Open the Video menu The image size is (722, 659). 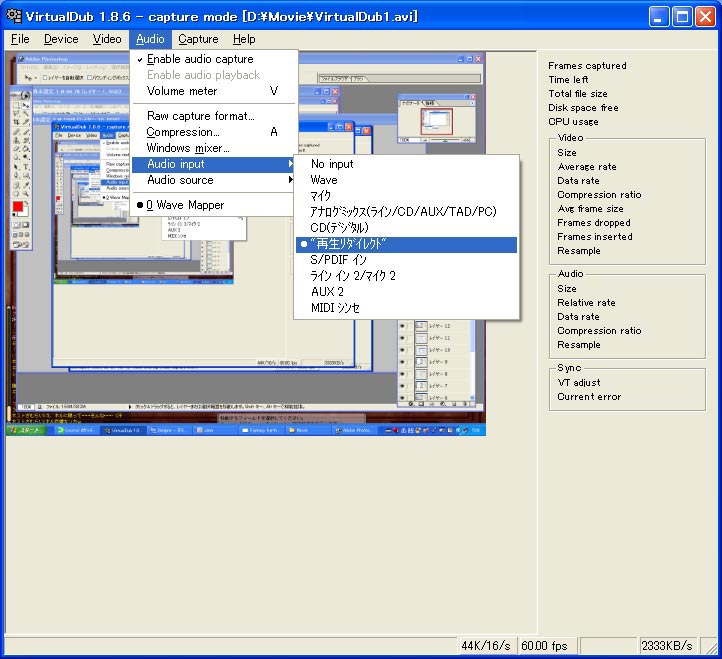[107, 39]
